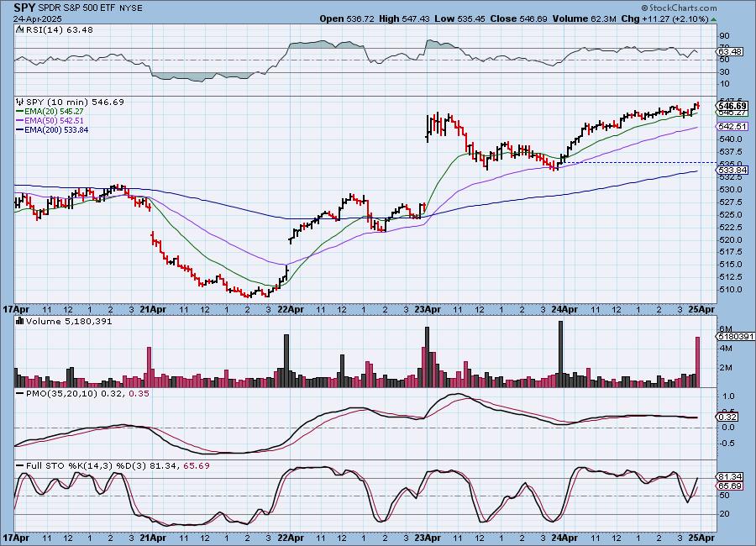Select the date '24-Apr-2025'
Image resolution: width=756 pixels, height=546 pixels.
(38, 19)
